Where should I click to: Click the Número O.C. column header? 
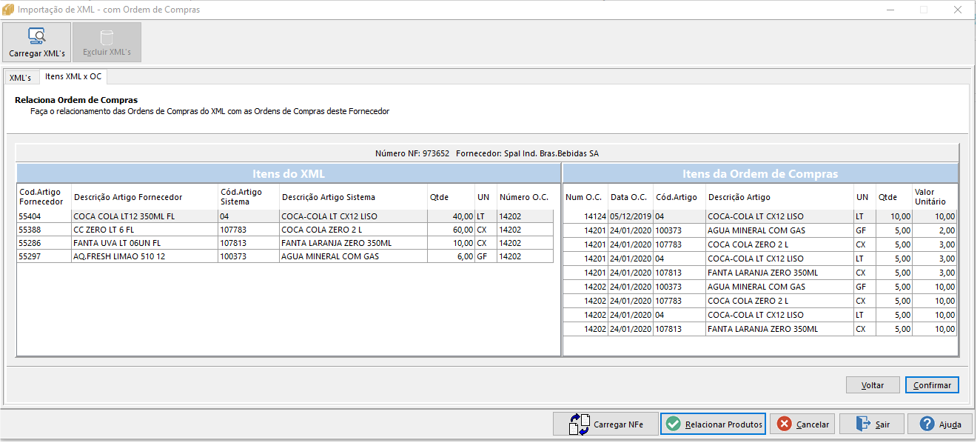[525, 196]
